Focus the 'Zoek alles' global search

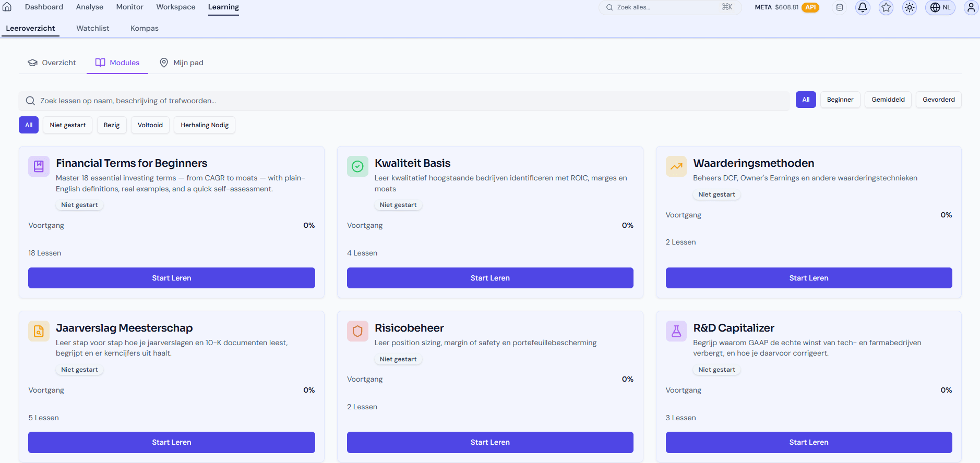coord(670,7)
